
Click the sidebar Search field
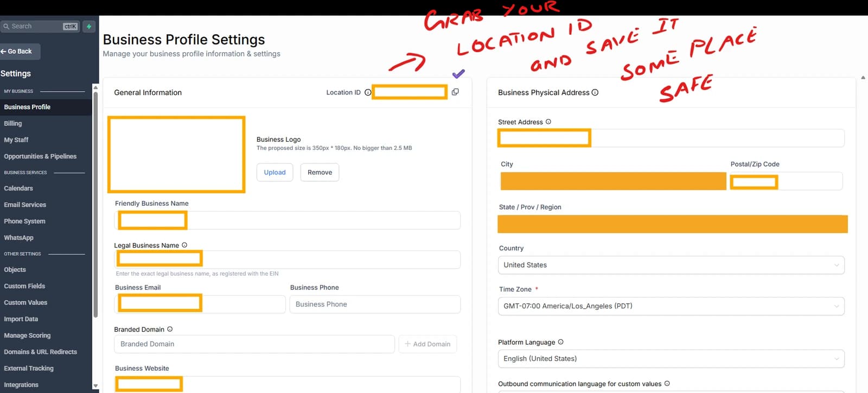[40, 26]
